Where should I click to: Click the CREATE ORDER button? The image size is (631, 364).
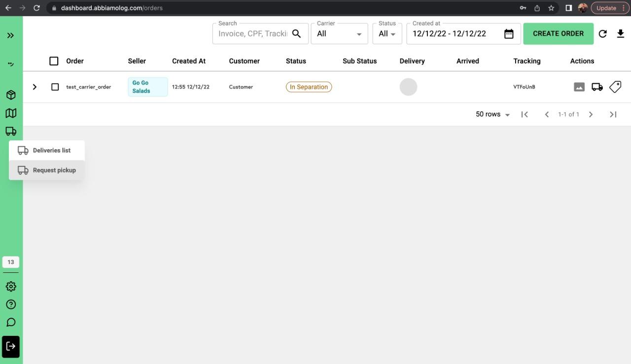558,33
